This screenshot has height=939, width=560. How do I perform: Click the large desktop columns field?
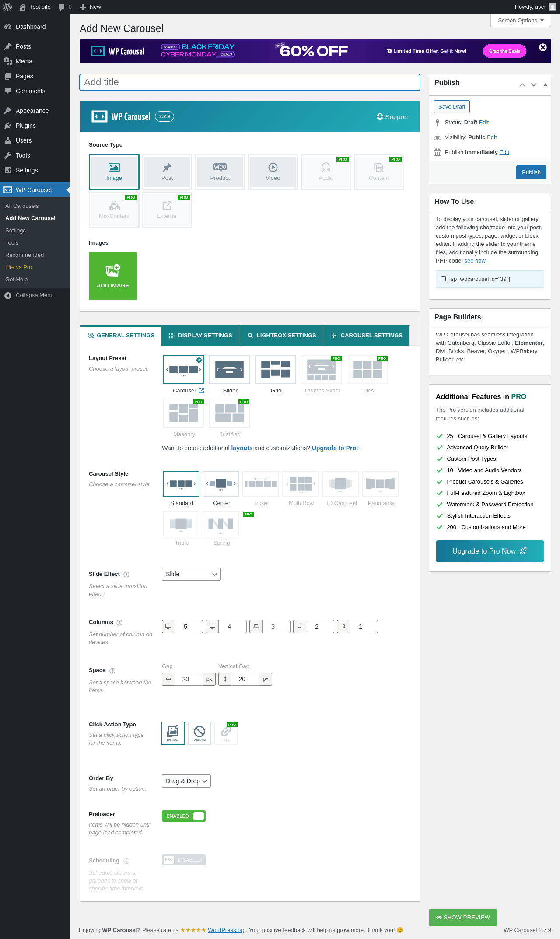(x=189, y=627)
